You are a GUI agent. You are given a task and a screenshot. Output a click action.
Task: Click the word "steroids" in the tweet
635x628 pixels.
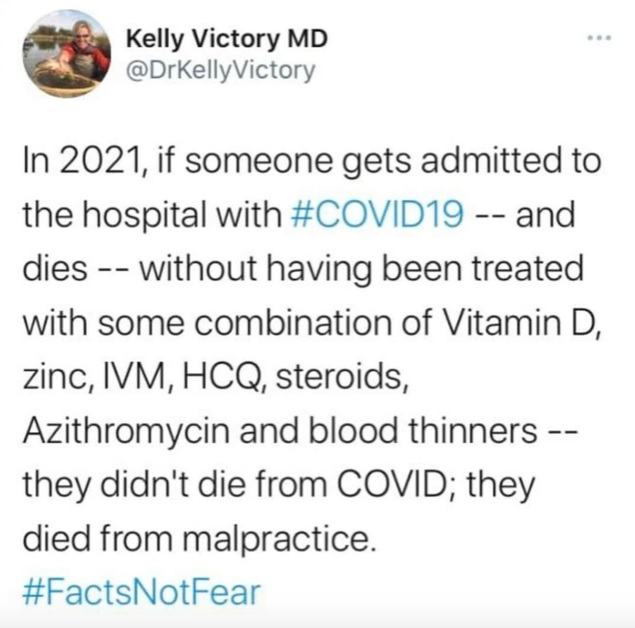tap(341, 377)
